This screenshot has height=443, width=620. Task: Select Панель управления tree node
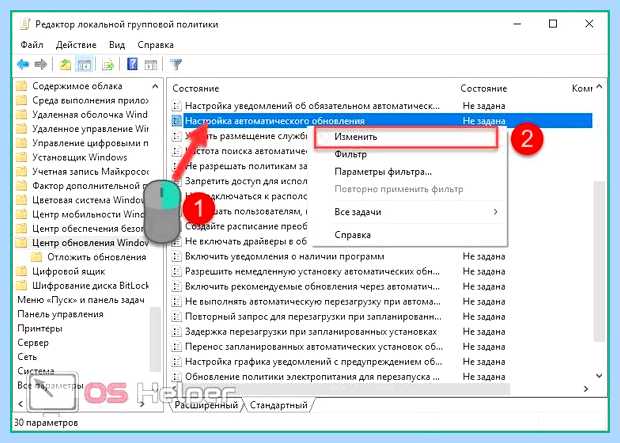pyautogui.click(x=60, y=314)
